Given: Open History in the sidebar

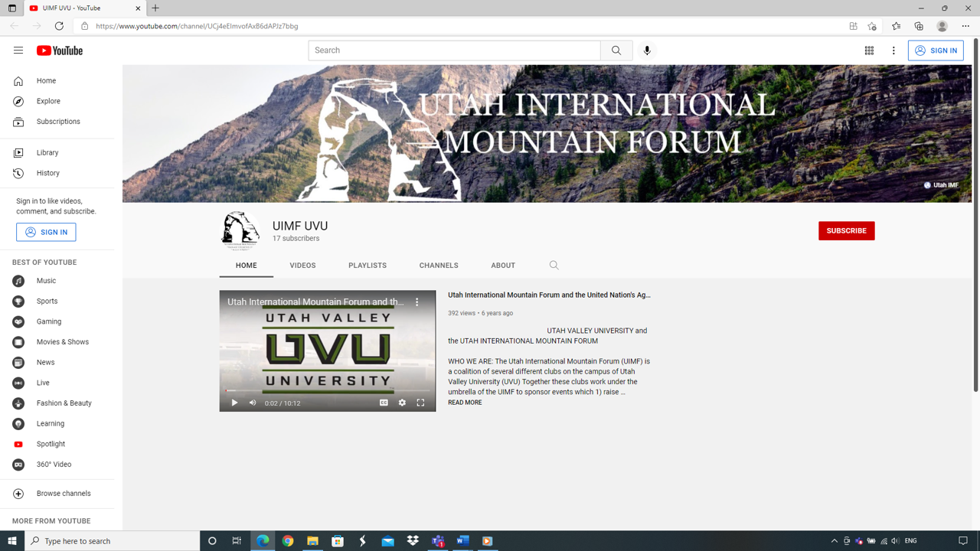Looking at the screenshot, I should [x=57, y=173].
